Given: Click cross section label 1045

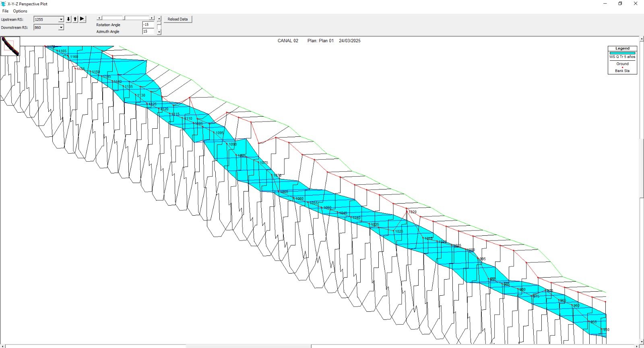Looking at the screenshot, I should click(x=343, y=213).
